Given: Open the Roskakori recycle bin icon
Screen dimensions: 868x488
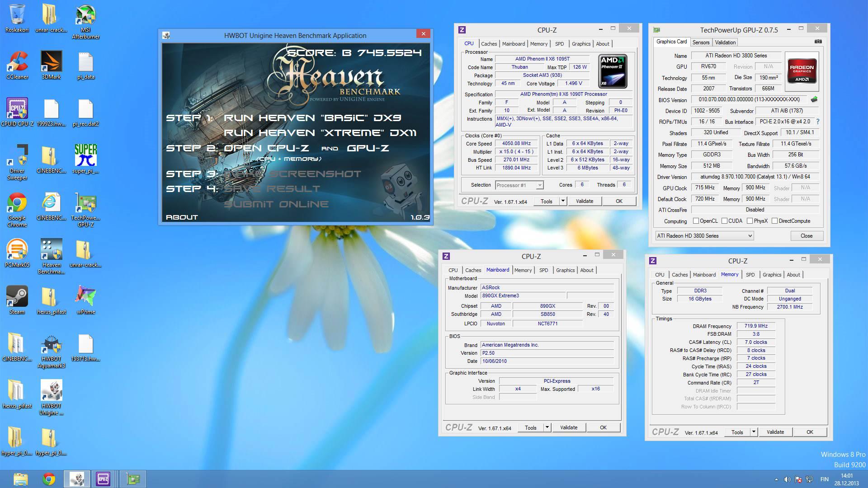Looking at the screenshot, I should [x=17, y=18].
